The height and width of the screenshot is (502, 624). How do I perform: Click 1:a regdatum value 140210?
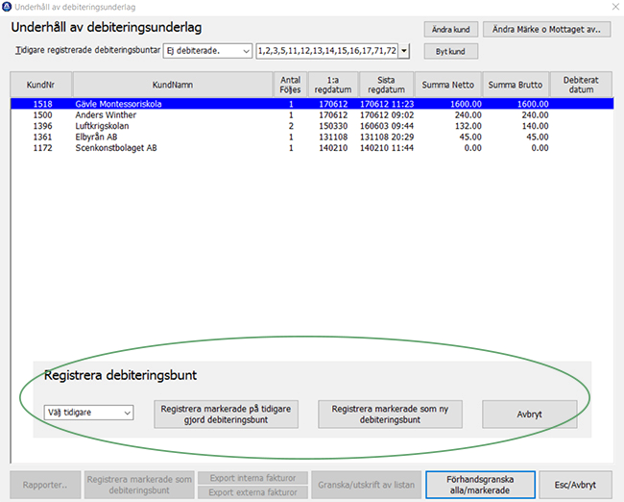333,148
